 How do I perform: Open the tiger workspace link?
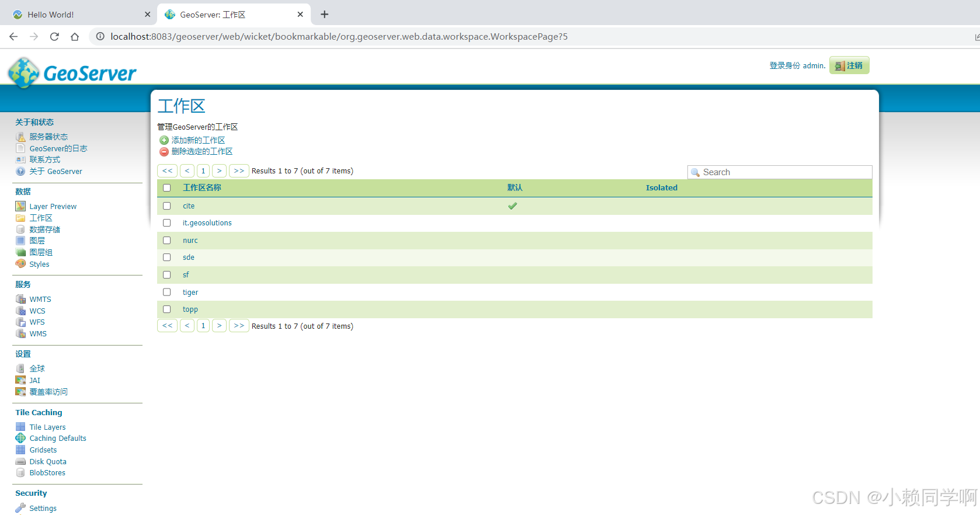[190, 293]
